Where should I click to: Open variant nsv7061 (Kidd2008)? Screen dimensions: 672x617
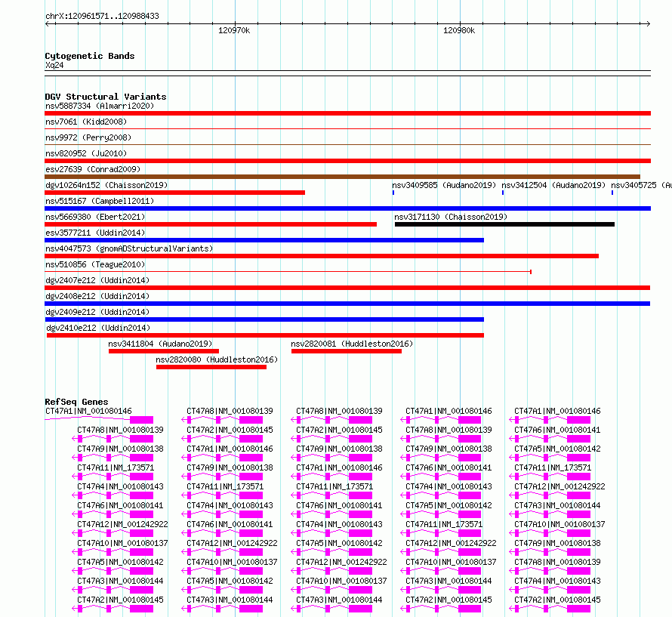click(x=347, y=128)
